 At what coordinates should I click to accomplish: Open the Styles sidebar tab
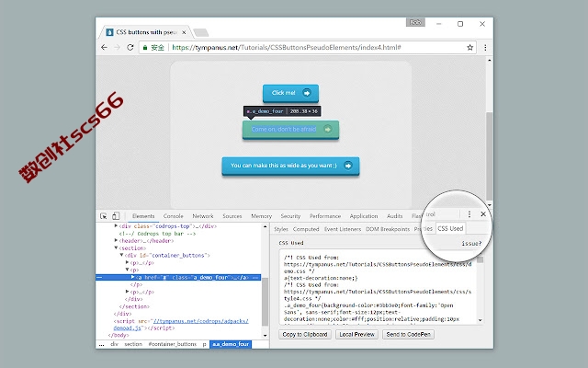[281, 229]
